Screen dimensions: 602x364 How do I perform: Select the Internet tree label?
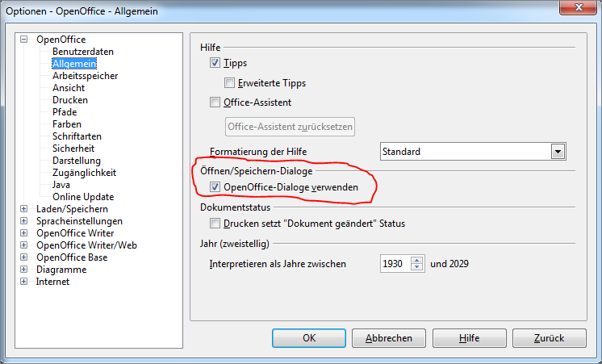coord(53,282)
